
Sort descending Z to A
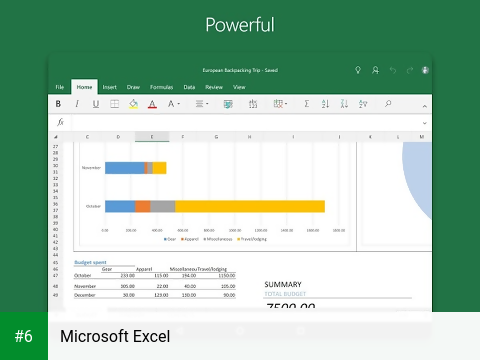pos(344,104)
